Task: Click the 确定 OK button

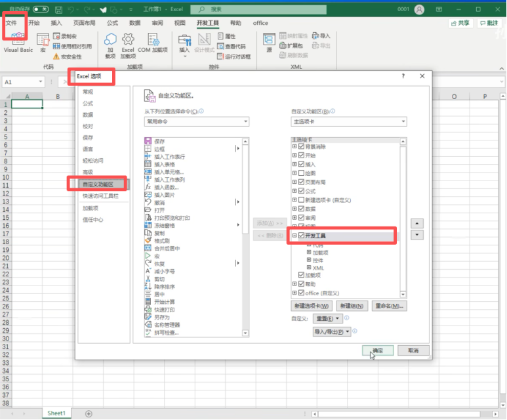Action: coord(378,350)
